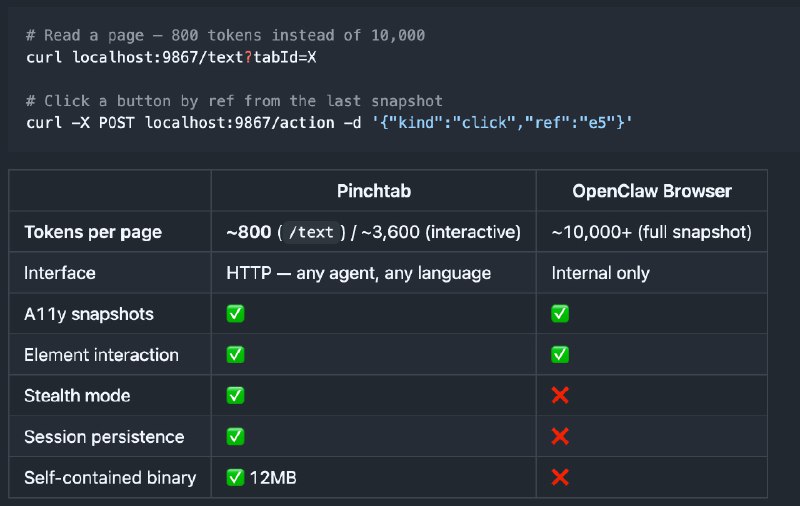Viewport: 800px width, 506px height.
Task: Click the Stealth mode row label
Action: point(77,395)
